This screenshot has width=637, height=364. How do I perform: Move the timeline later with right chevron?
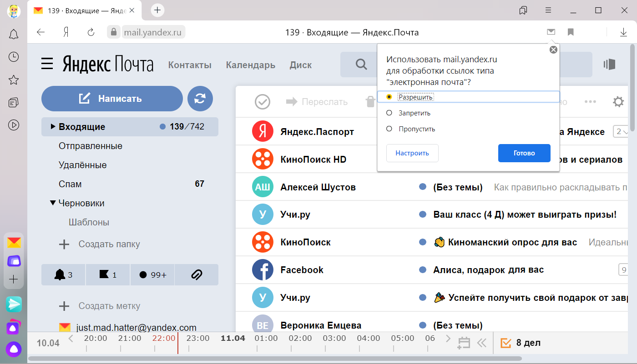448,339
